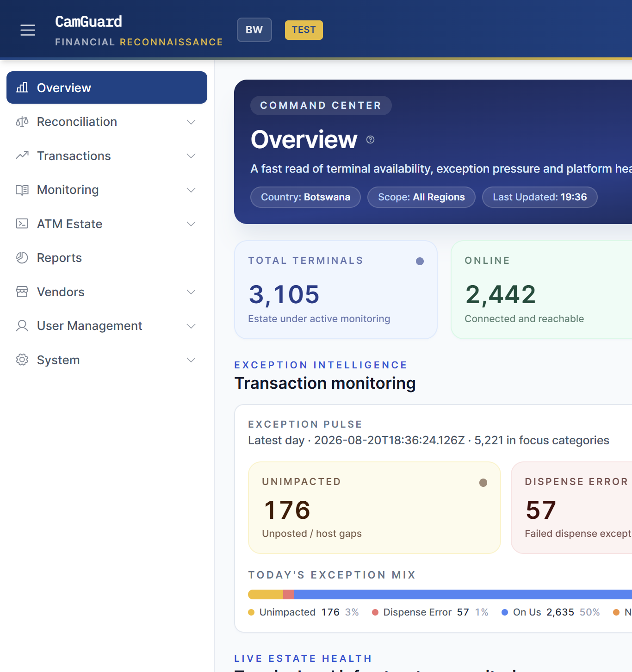Open the help icon beside Overview heading
Viewport: 632px width, 672px height.
click(x=370, y=139)
